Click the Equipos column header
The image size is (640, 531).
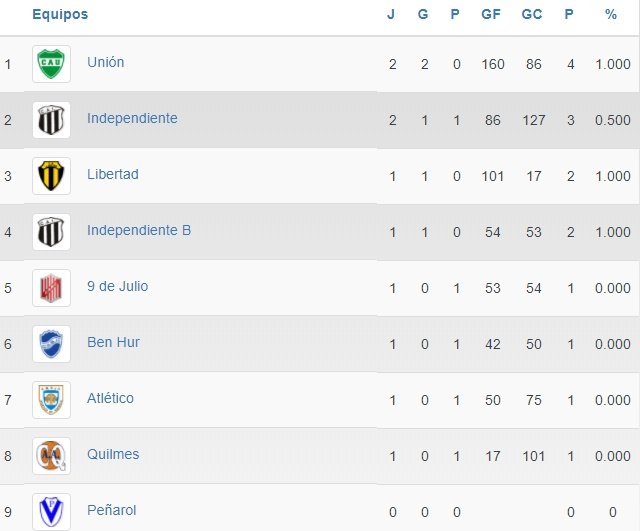[x=60, y=14]
